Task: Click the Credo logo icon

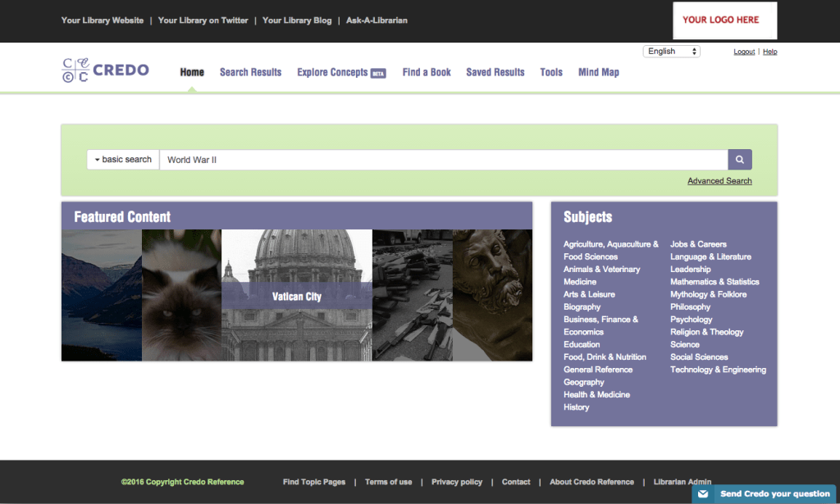Action: coord(75,70)
